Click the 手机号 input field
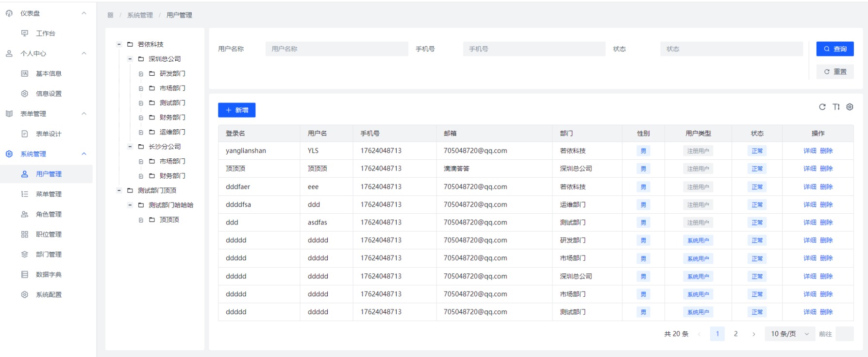Viewport: 868px width, 357px height. tap(534, 49)
